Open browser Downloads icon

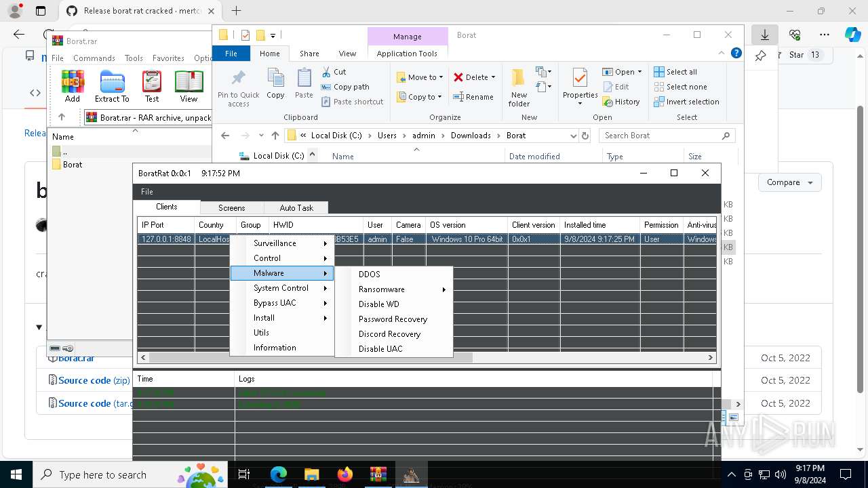tap(764, 35)
